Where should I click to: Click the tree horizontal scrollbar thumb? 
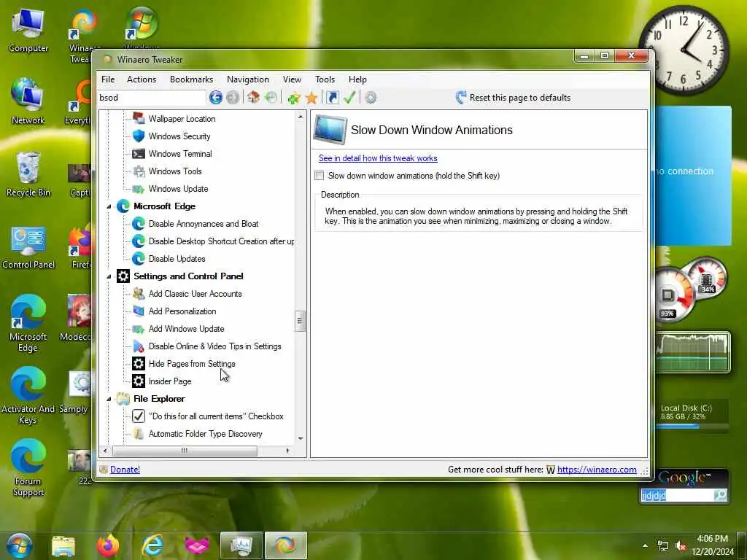pyautogui.click(x=185, y=451)
